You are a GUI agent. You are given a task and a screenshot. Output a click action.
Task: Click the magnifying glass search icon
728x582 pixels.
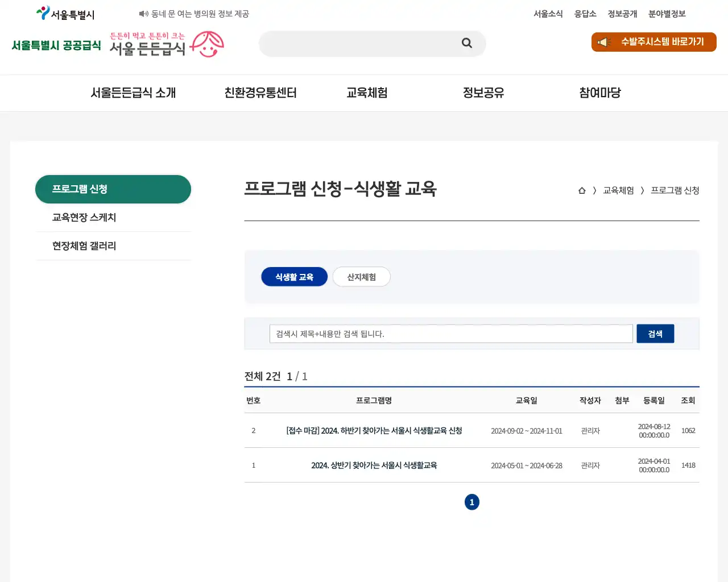[466, 43]
